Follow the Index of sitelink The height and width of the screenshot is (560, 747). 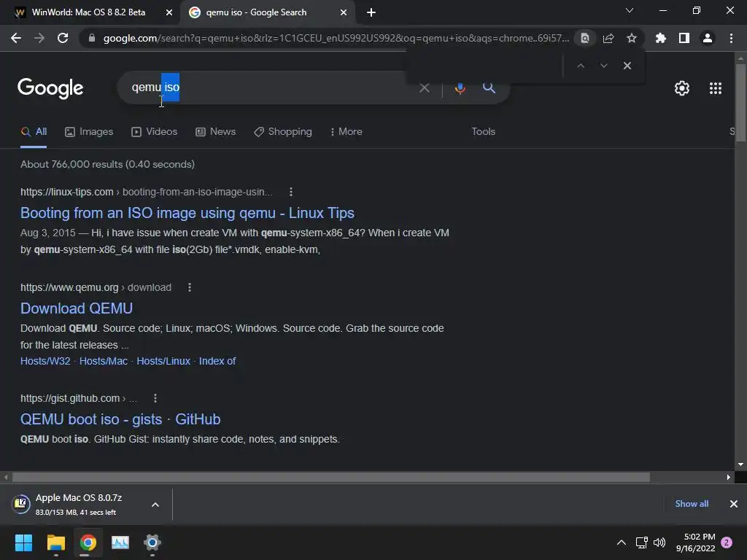[217, 361]
